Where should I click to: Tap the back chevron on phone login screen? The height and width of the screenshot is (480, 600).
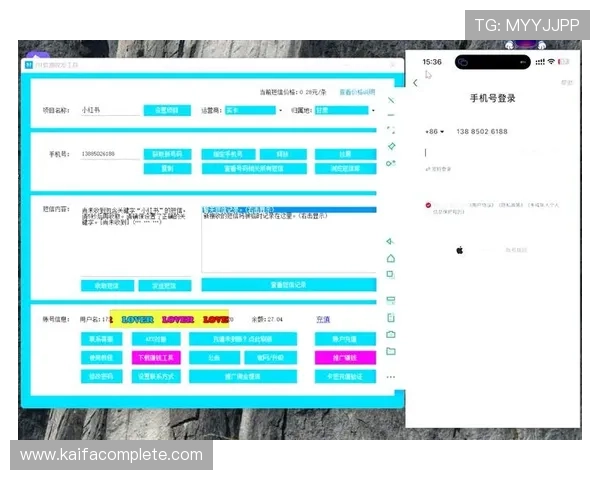click(416, 83)
